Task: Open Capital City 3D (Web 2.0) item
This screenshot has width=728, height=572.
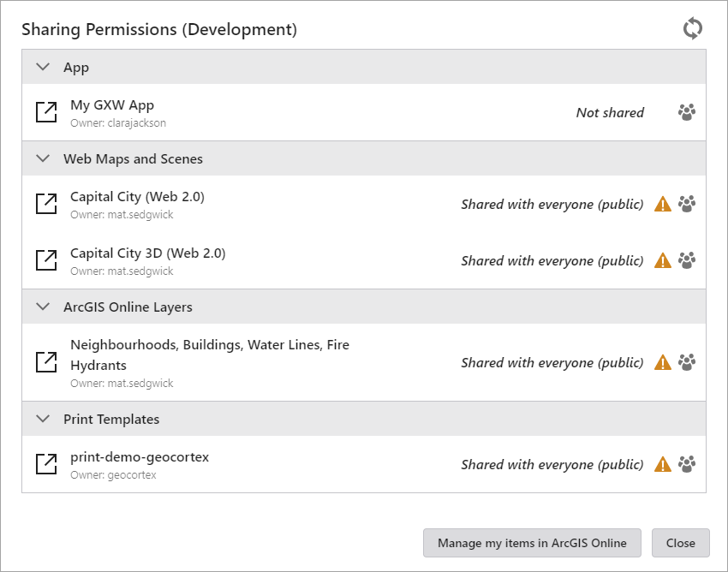Action: click(46, 260)
